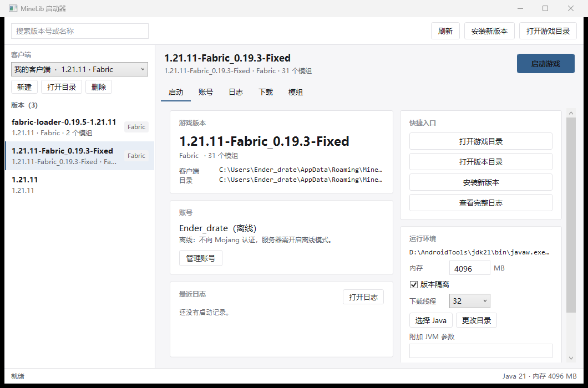Click 安装新版本 in the top toolbar
Viewport: 588px width, 388px height.
tap(489, 31)
